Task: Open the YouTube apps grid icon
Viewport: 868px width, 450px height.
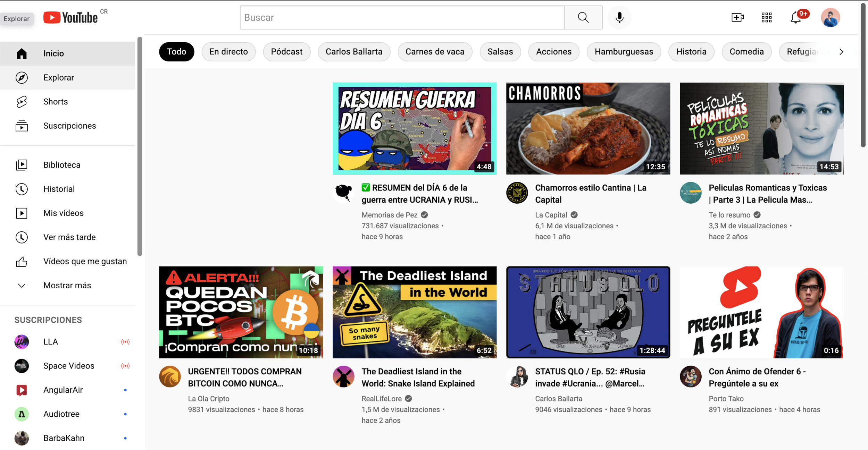Action: click(x=766, y=17)
